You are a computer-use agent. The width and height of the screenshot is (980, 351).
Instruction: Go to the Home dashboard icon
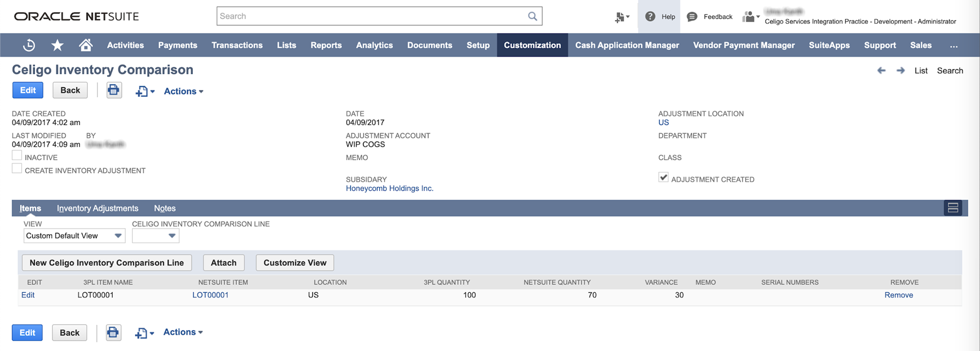[x=86, y=45]
